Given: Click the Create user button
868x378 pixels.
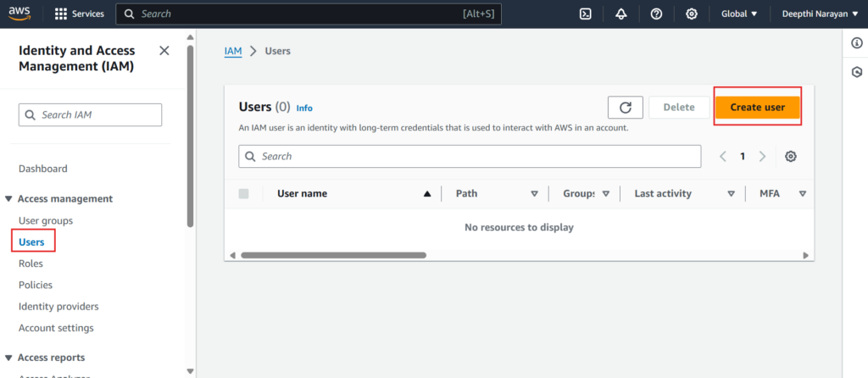Looking at the screenshot, I should (x=757, y=108).
